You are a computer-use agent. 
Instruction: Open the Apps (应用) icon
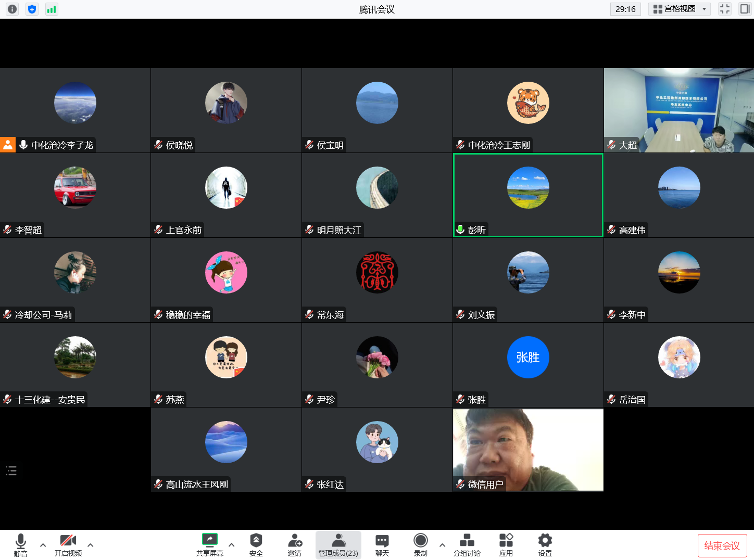tap(506, 544)
